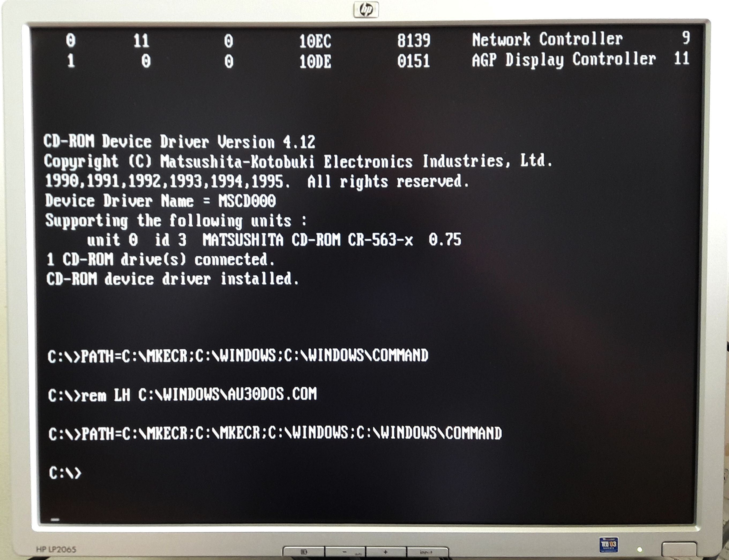
Task: Click the C:\> command prompt at bottom
Action: 65,473
